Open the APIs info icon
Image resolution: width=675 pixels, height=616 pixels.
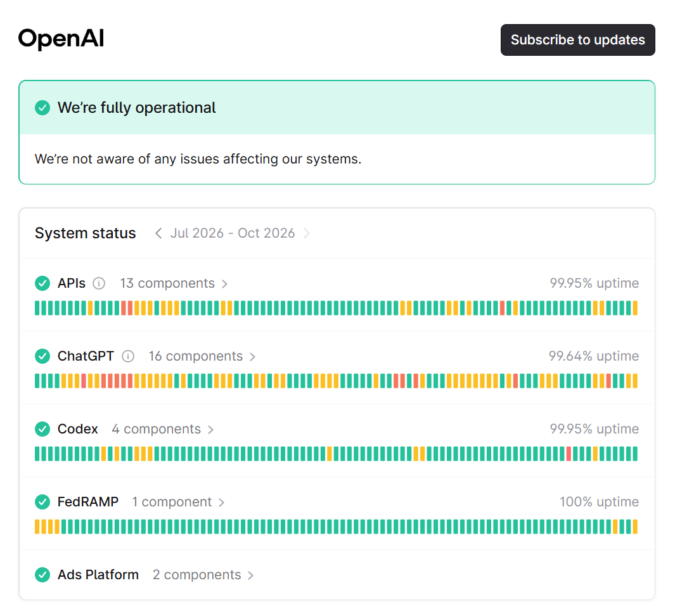(x=99, y=283)
